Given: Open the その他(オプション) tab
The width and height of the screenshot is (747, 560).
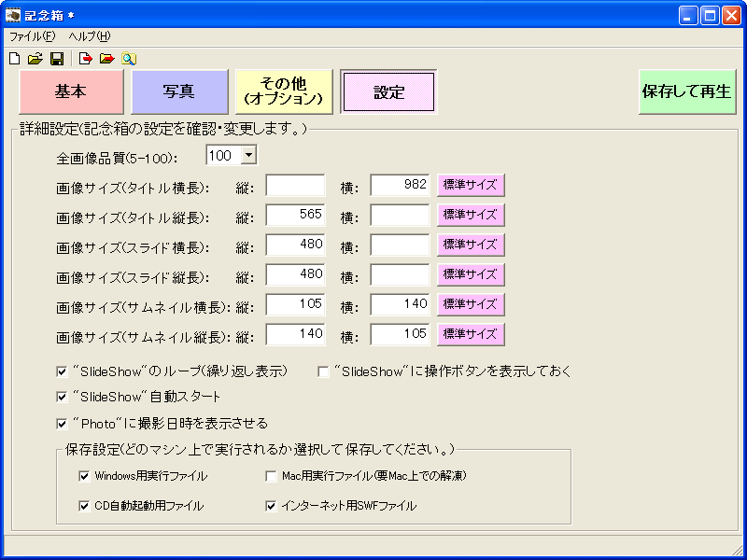Looking at the screenshot, I should 284,91.
